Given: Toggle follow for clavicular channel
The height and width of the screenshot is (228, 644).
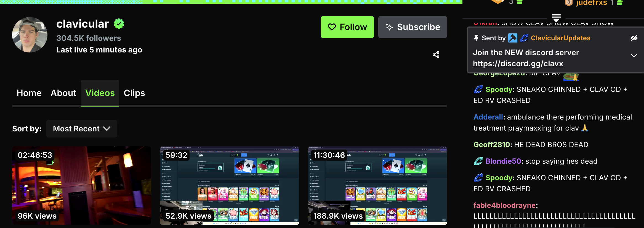Looking at the screenshot, I should click(347, 27).
